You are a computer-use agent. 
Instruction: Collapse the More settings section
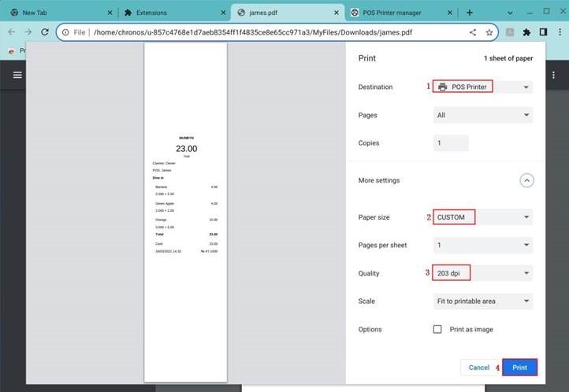pyautogui.click(x=526, y=180)
